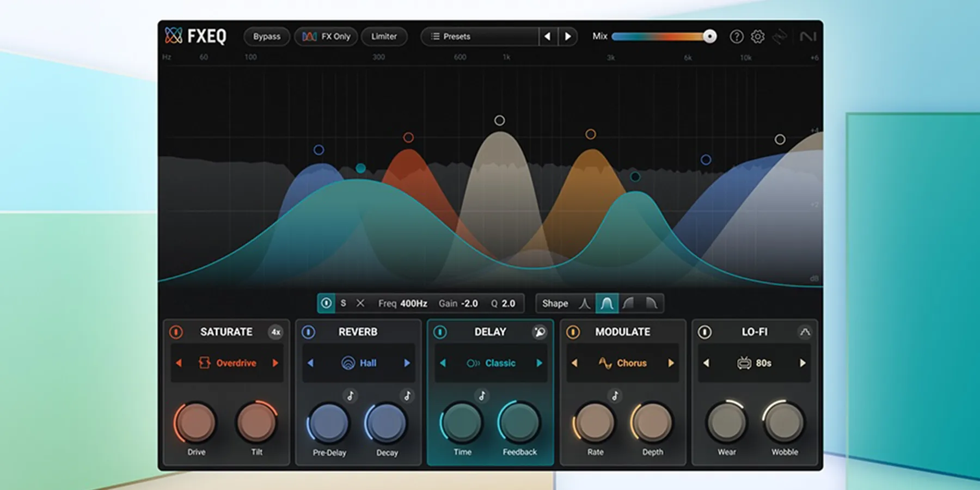Image resolution: width=980 pixels, height=490 pixels.
Task: Enable FX Only mode
Action: (x=326, y=36)
